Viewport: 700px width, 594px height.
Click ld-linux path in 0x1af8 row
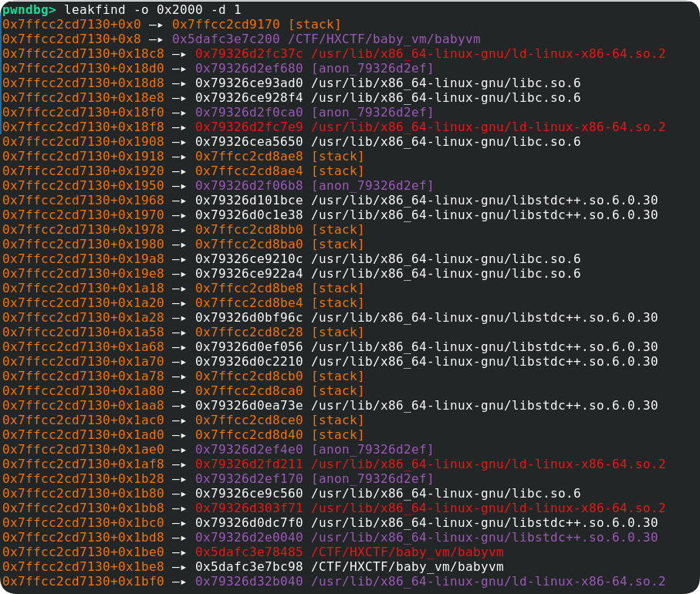coord(489,464)
